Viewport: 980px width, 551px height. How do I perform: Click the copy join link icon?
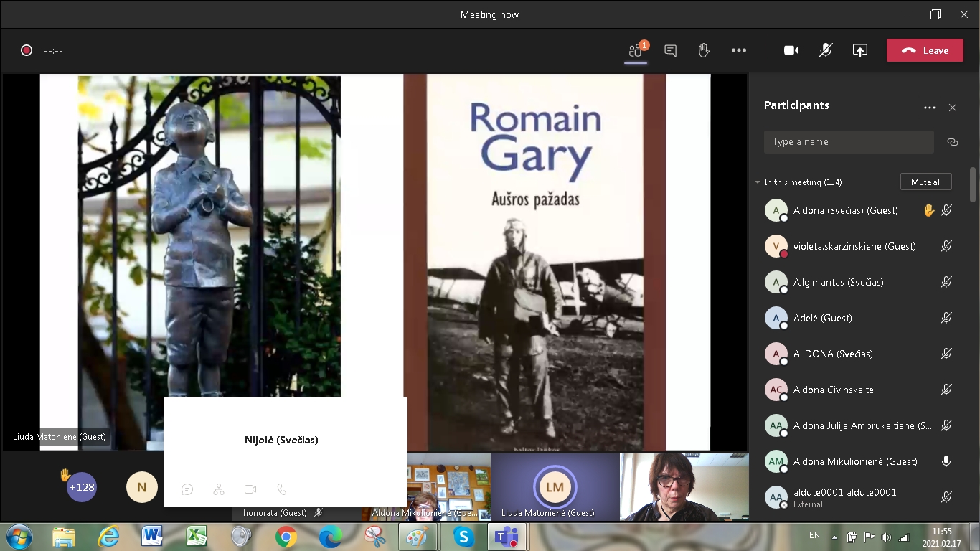tap(952, 142)
